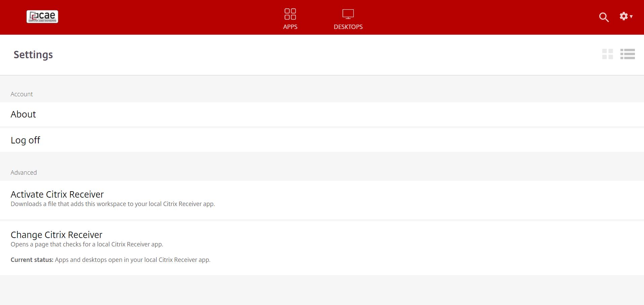
Task: Click the Current status text line
Action: pos(110,260)
